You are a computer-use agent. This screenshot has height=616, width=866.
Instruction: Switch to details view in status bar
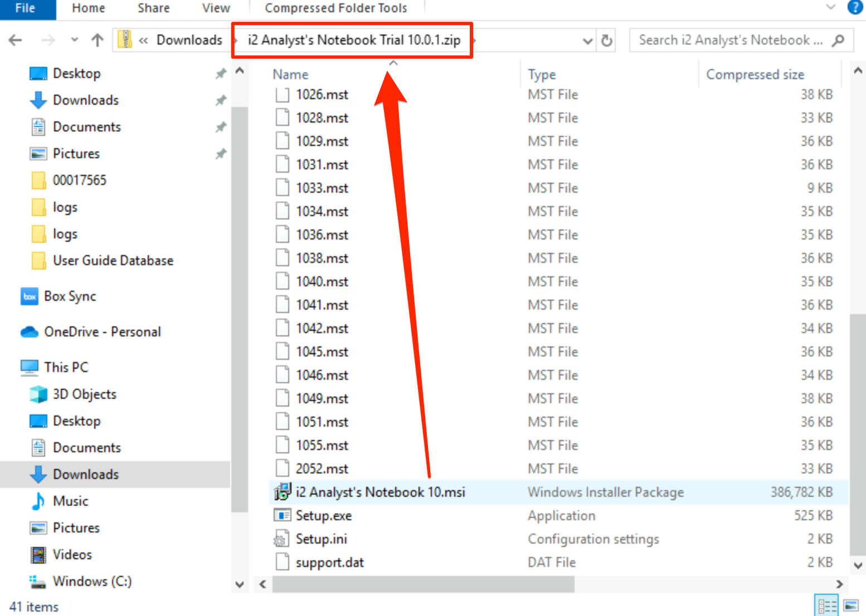(x=827, y=604)
